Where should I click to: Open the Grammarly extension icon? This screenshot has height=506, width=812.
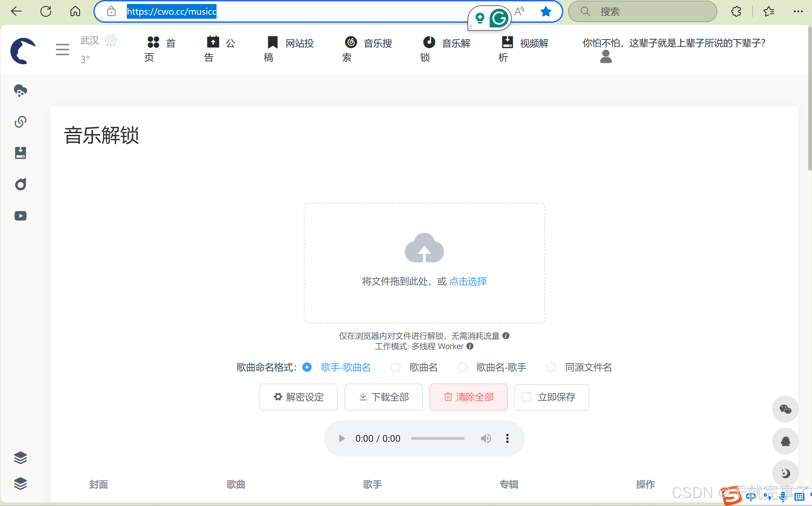pos(498,18)
